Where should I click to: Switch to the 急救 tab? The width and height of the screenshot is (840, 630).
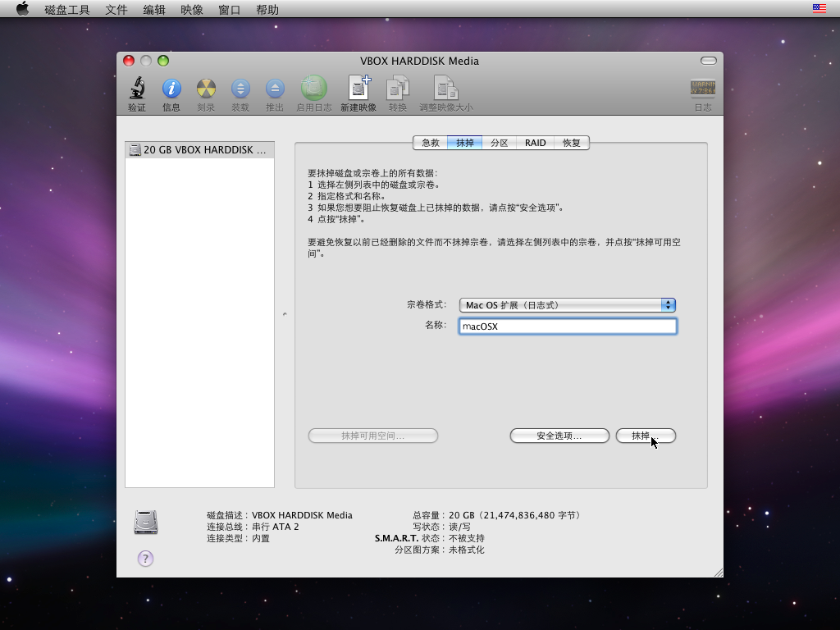(x=430, y=143)
